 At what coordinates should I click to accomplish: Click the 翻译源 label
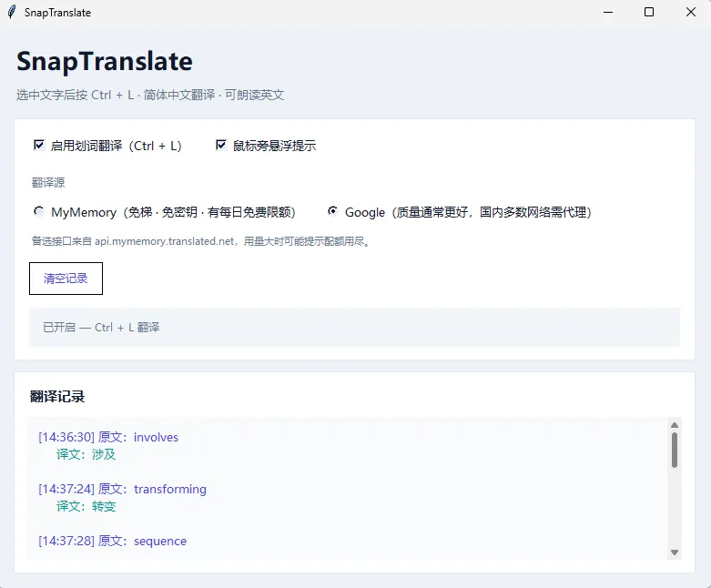click(48, 183)
